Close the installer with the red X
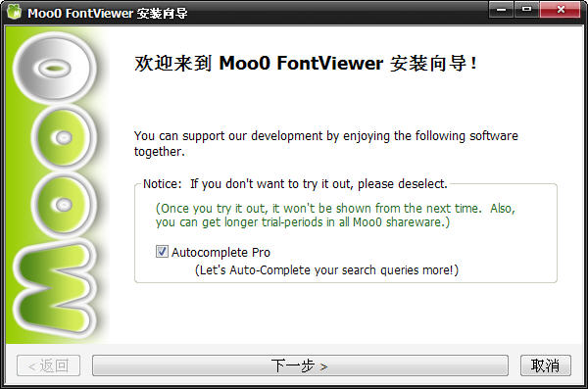This screenshot has height=389, width=588. (x=561, y=9)
